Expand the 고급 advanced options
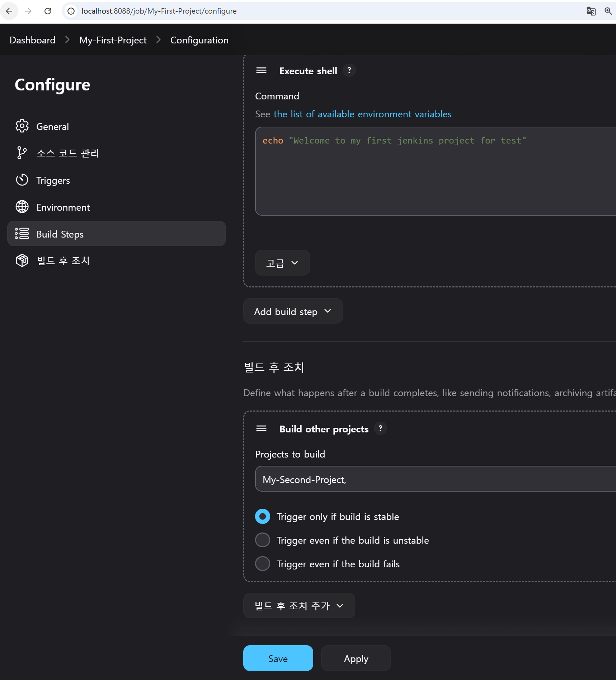Image resolution: width=616 pixels, height=680 pixels. [x=282, y=263]
